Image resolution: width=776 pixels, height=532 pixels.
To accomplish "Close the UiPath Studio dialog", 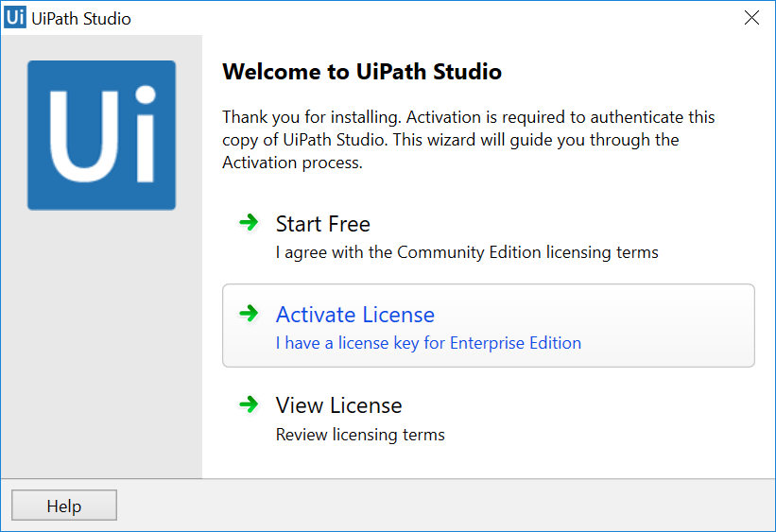I will (x=751, y=18).
